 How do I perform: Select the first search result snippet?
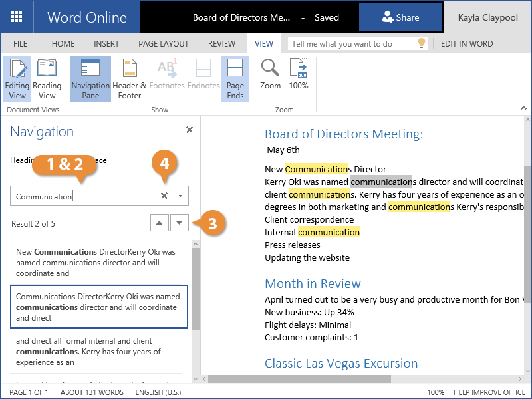96,263
